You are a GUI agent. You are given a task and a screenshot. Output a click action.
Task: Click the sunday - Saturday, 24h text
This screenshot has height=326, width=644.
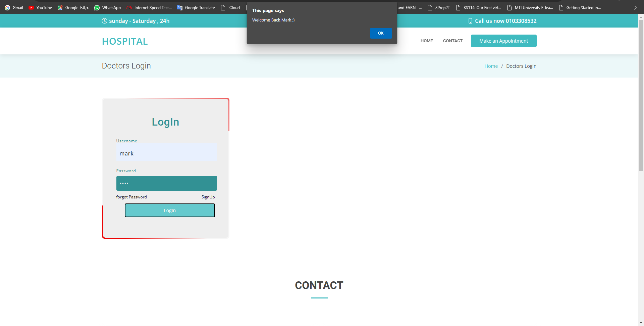point(139,21)
